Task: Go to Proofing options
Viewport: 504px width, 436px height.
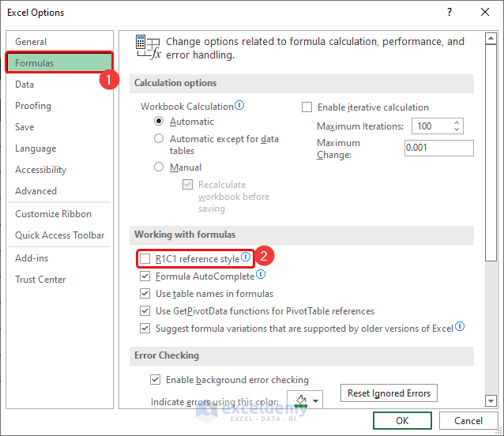Action: point(60,106)
